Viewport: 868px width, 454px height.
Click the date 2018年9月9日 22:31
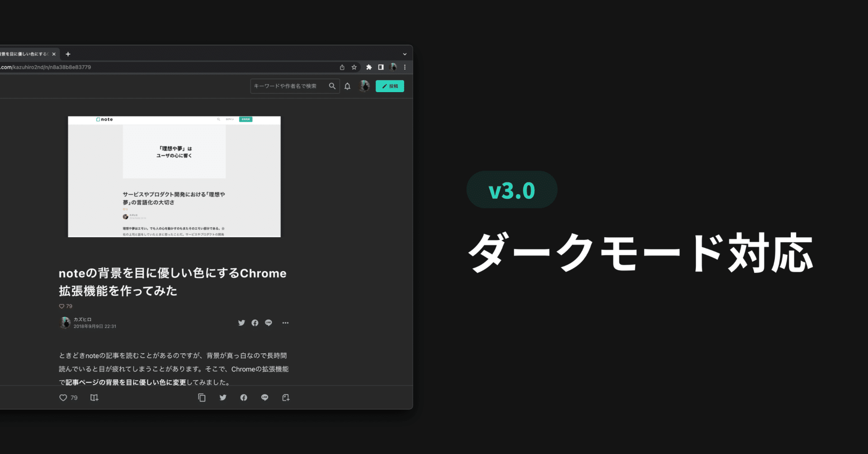(95, 326)
